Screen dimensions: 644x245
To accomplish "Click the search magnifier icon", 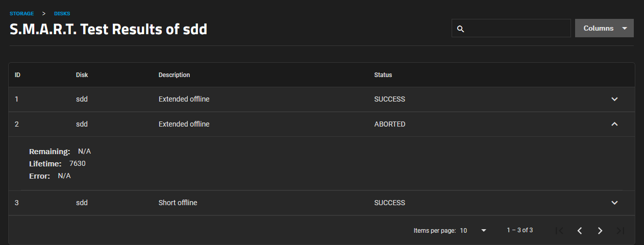I will point(460,29).
